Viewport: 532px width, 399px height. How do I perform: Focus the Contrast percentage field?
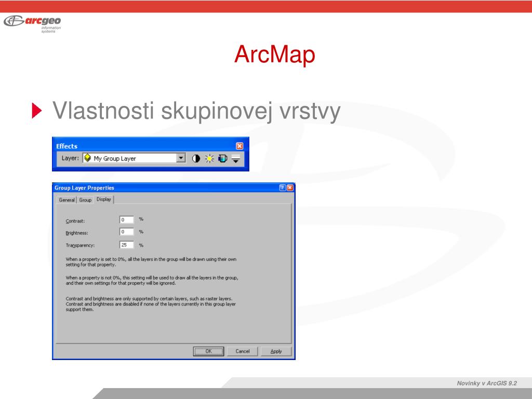pos(127,220)
